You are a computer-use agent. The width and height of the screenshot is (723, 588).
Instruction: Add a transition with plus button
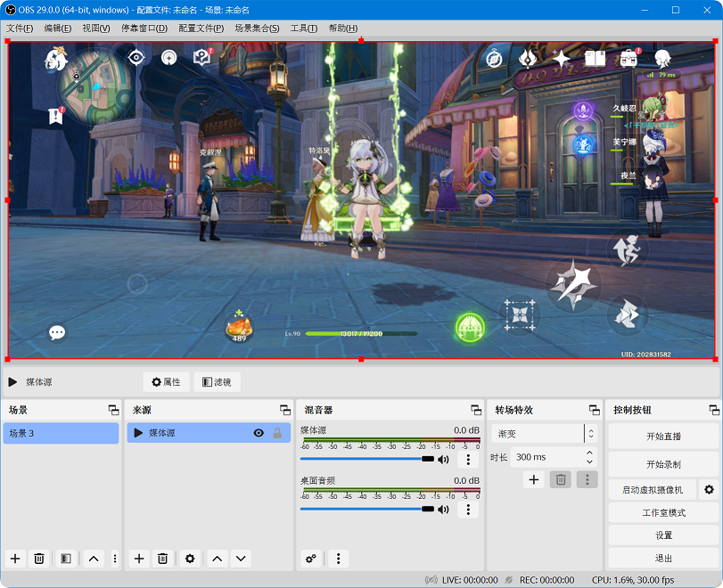click(534, 479)
